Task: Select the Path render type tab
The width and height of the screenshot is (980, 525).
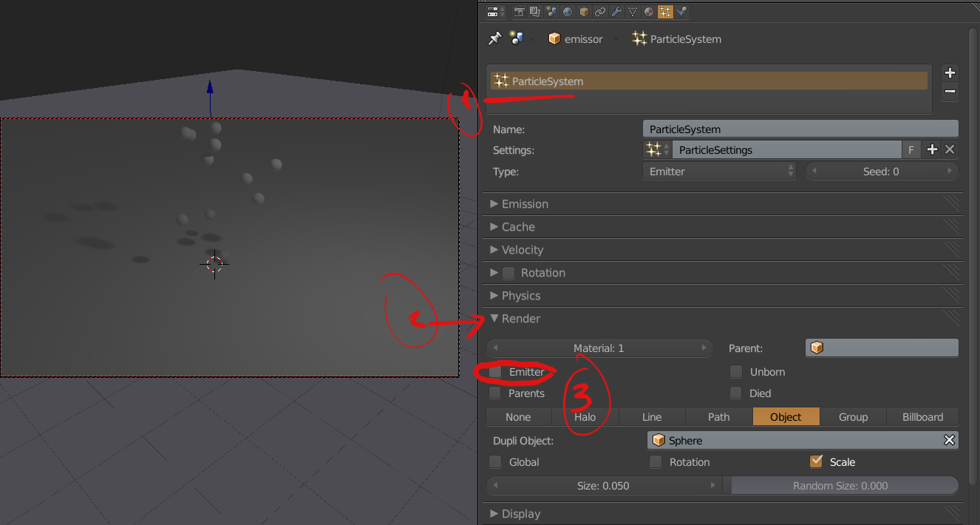Action: (x=719, y=417)
